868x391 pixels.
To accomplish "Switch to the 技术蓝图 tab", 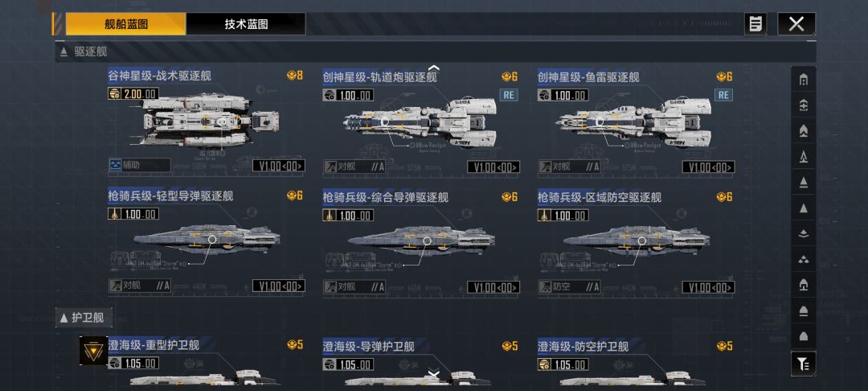I will pyautogui.click(x=246, y=24).
